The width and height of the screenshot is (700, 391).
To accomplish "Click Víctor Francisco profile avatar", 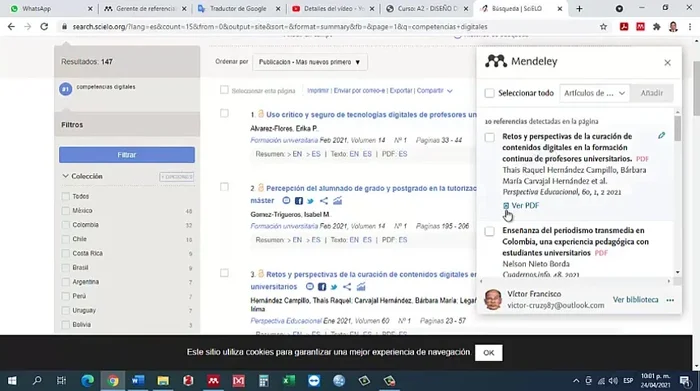I will tap(493, 299).
